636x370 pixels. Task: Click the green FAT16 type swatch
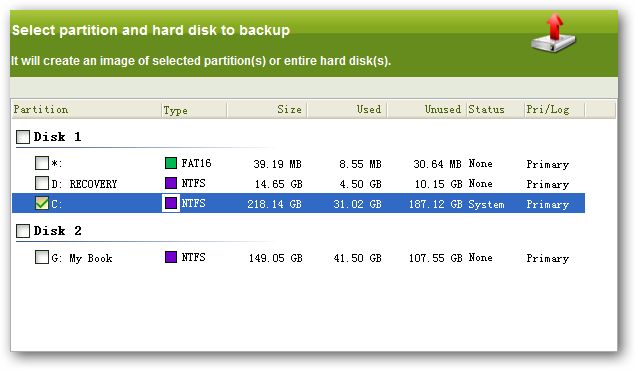pos(171,163)
